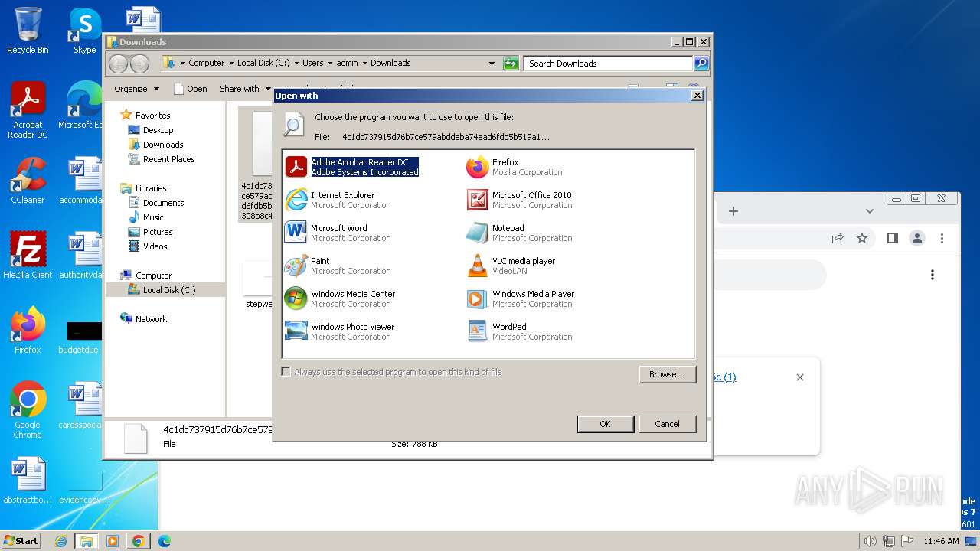Select Paint program icon
Image resolution: width=980 pixels, height=551 pixels.
296,266
